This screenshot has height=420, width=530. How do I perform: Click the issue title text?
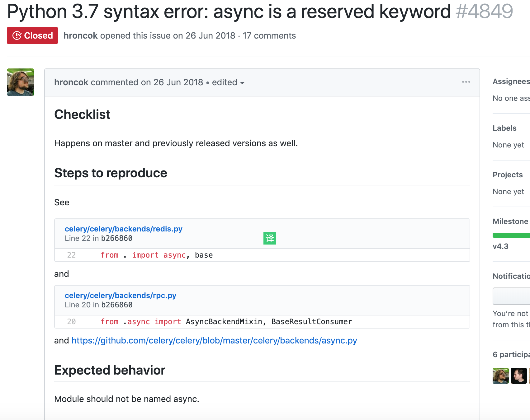(229, 11)
